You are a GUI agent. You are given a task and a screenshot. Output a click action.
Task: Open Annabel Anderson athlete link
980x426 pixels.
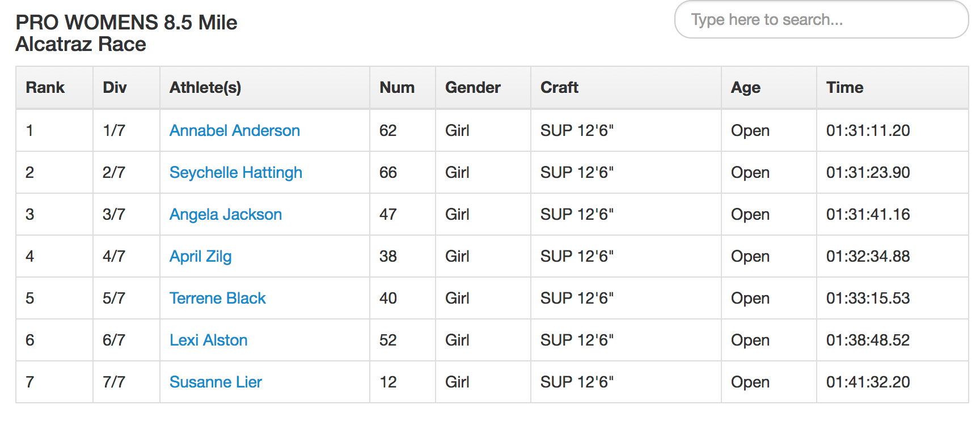tap(234, 130)
